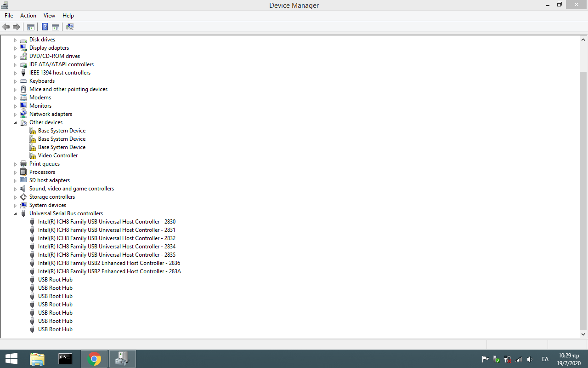Expand the Processors node
The width and height of the screenshot is (588, 368).
(15, 172)
